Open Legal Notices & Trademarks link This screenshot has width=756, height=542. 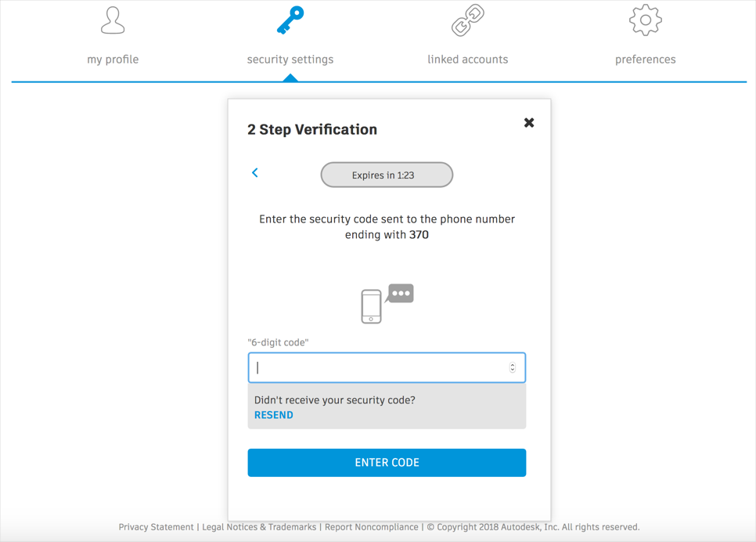[259, 527]
